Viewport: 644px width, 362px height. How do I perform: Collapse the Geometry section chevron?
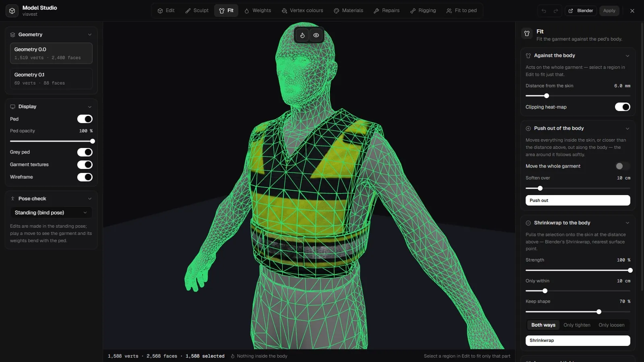point(90,35)
